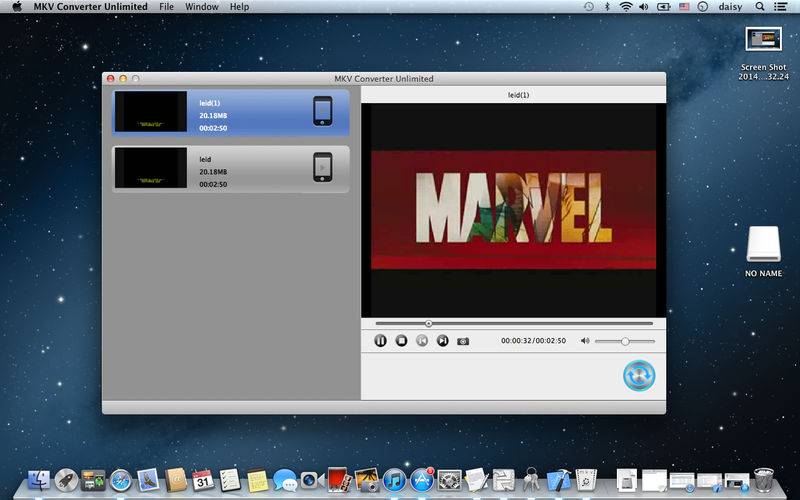Open Messages speech bubbles in Dock
The width and height of the screenshot is (800, 500).
coord(285,481)
